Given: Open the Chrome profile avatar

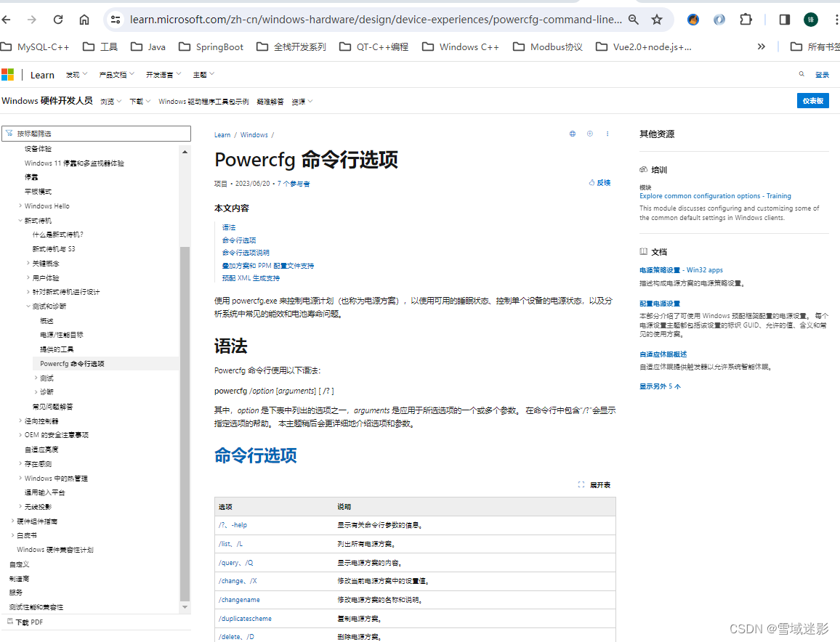Looking at the screenshot, I should (810, 20).
